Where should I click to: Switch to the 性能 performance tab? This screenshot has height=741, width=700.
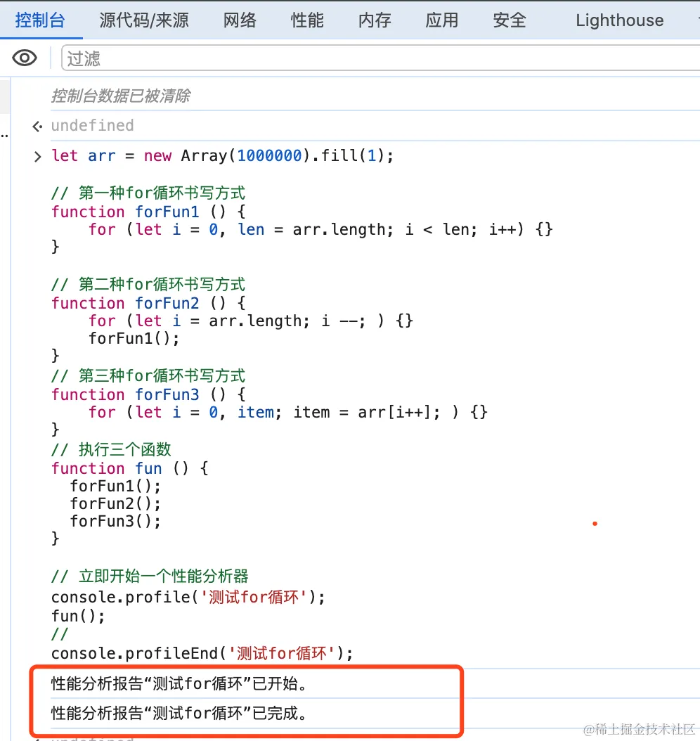coord(307,20)
